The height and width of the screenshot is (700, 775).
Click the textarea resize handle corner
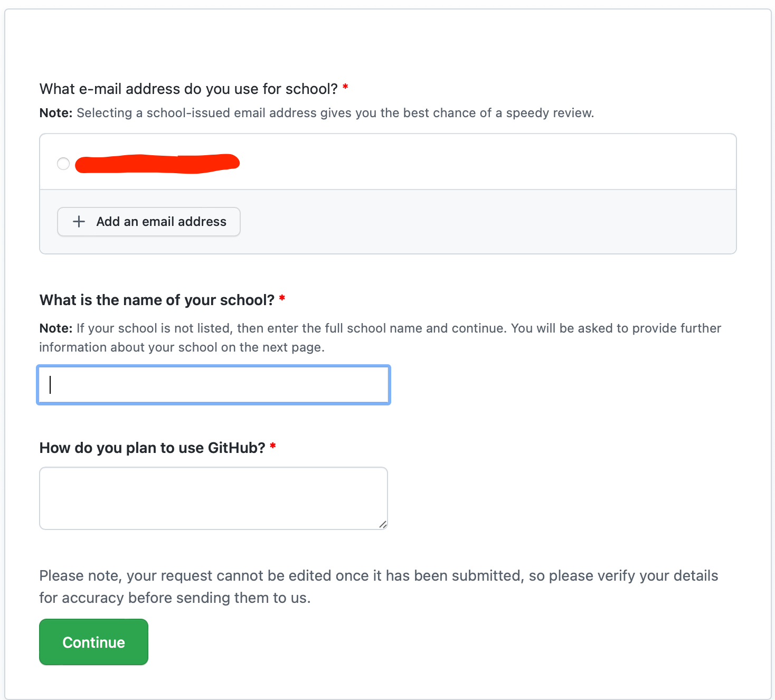coord(383,524)
